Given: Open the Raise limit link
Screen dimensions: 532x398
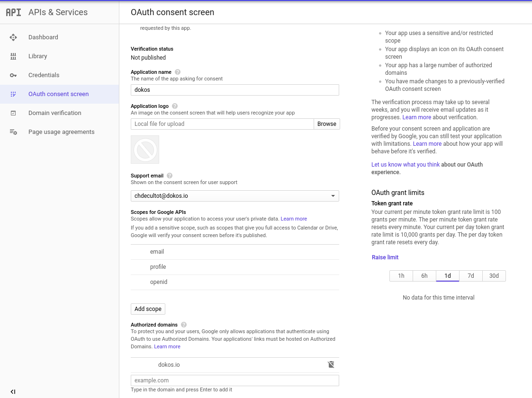Looking at the screenshot, I should pyautogui.click(x=385, y=257).
